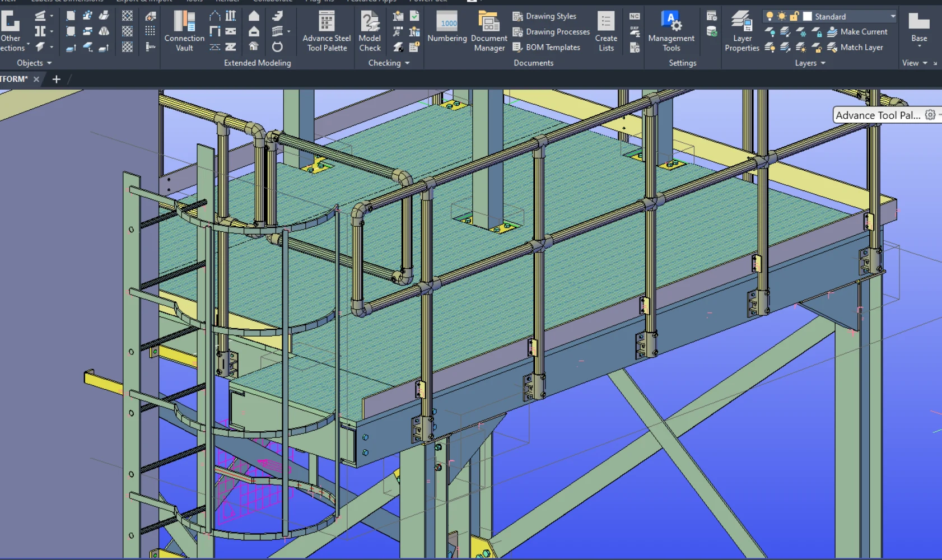Click the Documents panel label
This screenshot has width=942, height=560.
(534, 63)
